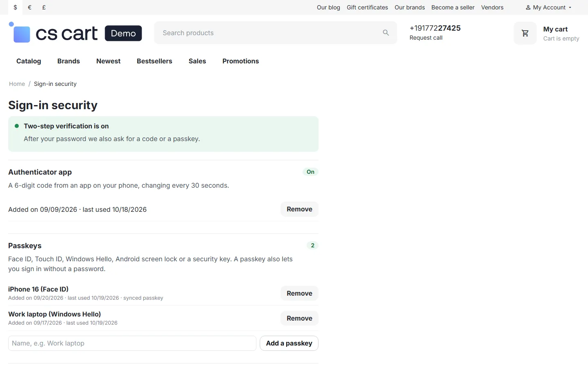The height and width of the screenshot is (368, 588).
Task: Click the Authenticator app heading
Action: click(40, 172)
